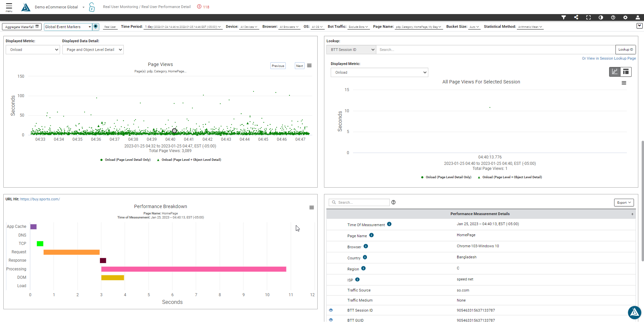This screenshot has width=644, height=322.
Task: Open the Statistical Method dropdown
Action: coord(530,27)
